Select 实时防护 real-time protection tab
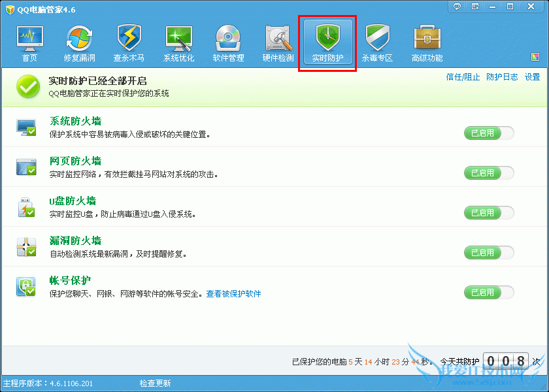Viewport: 549px width, 392px height. tap(327, 42)
